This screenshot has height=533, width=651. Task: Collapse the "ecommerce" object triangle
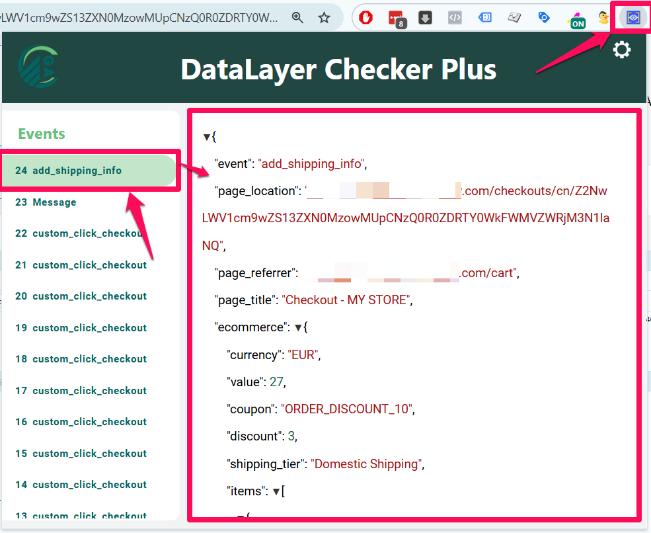(298, 328)
